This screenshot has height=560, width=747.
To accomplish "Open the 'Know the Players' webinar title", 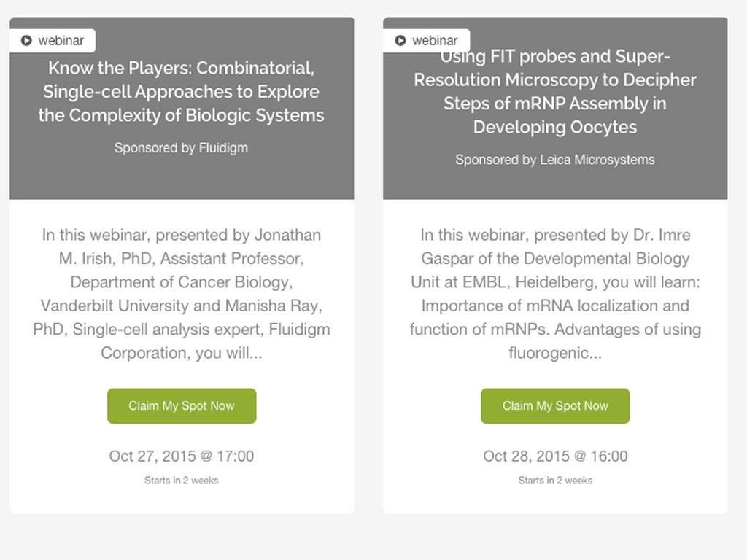I will tap(182, 92).
